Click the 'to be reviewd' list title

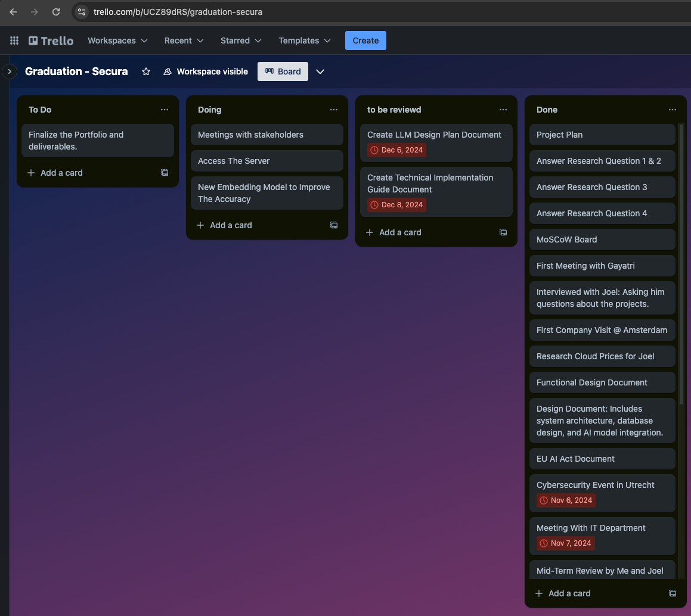point(394,110)
